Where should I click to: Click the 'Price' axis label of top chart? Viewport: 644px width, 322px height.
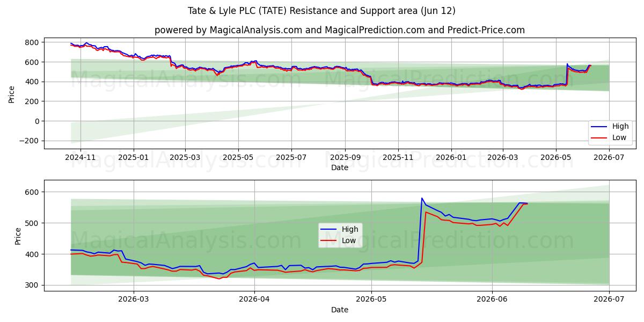(12, 93)
